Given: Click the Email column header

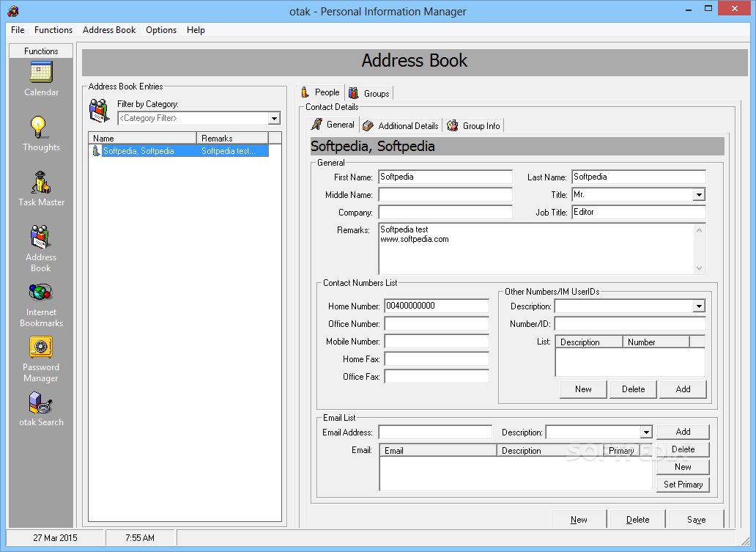Looking at the screenshot, I should point(438,450).
